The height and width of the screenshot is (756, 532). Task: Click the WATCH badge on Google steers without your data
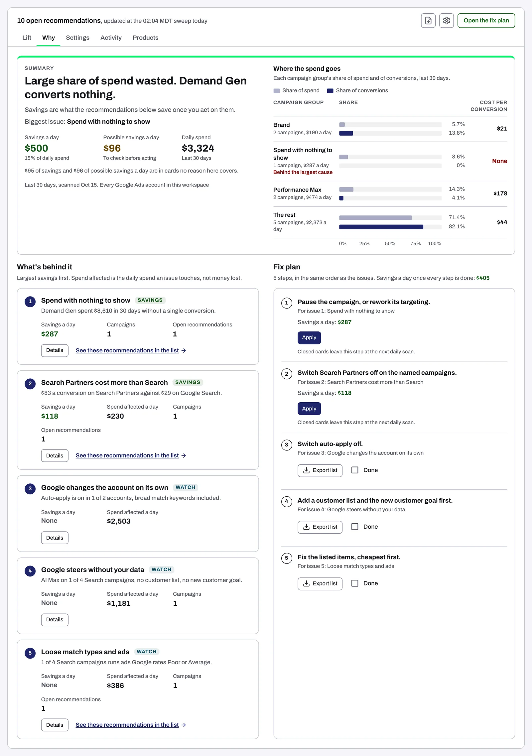[x=162, y=569]
